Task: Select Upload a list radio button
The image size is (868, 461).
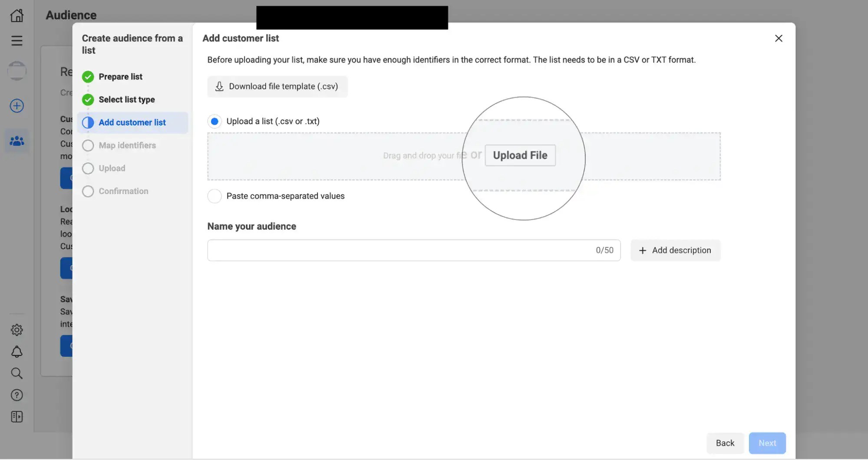Action: [215, 121]
